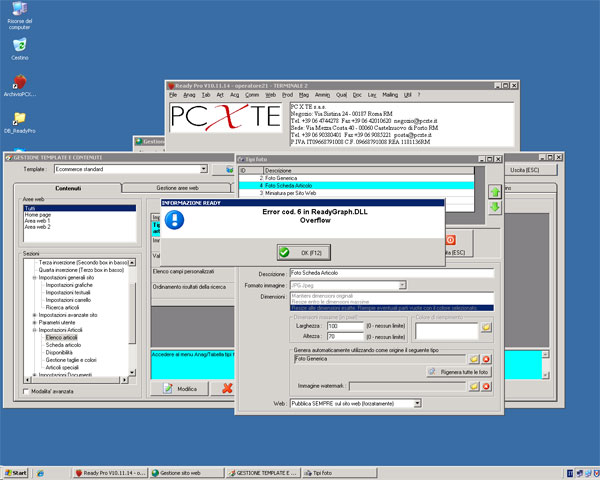This screenshot has width=600, height=480.
Task: Open the Web Pubblica SEMPRE dropdown
Action: 417,403
